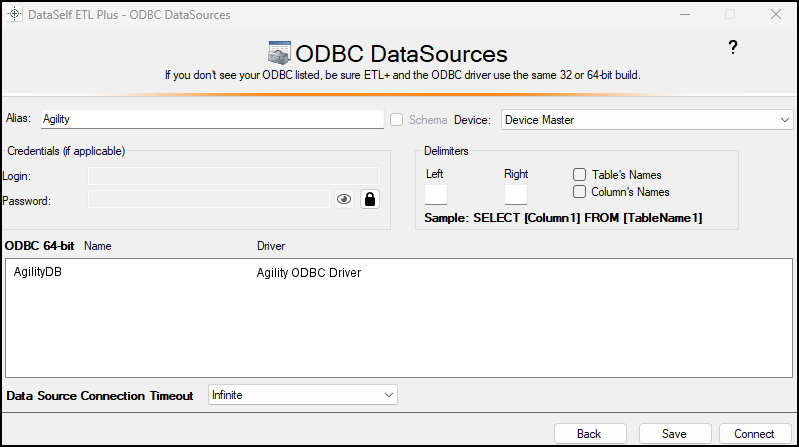
Task: Click the Save button
Action: pyautogui.click(x=674, y=433)
